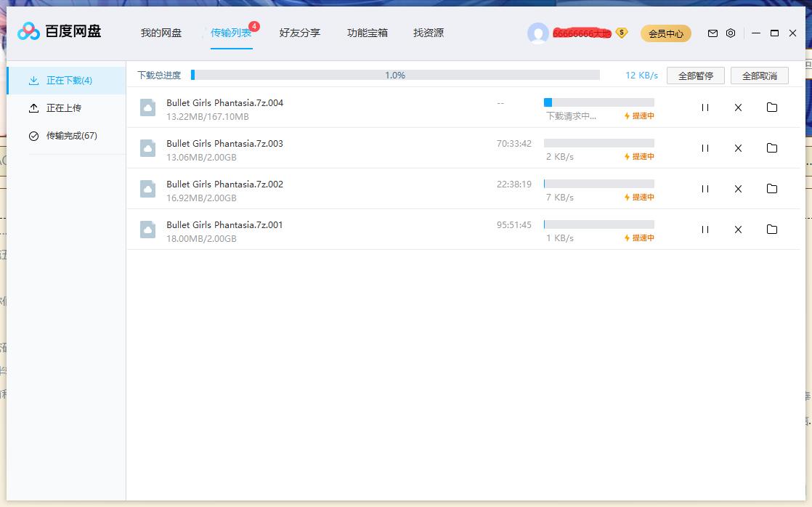Click remaining time 22:38:19

(x=513, y=184)
